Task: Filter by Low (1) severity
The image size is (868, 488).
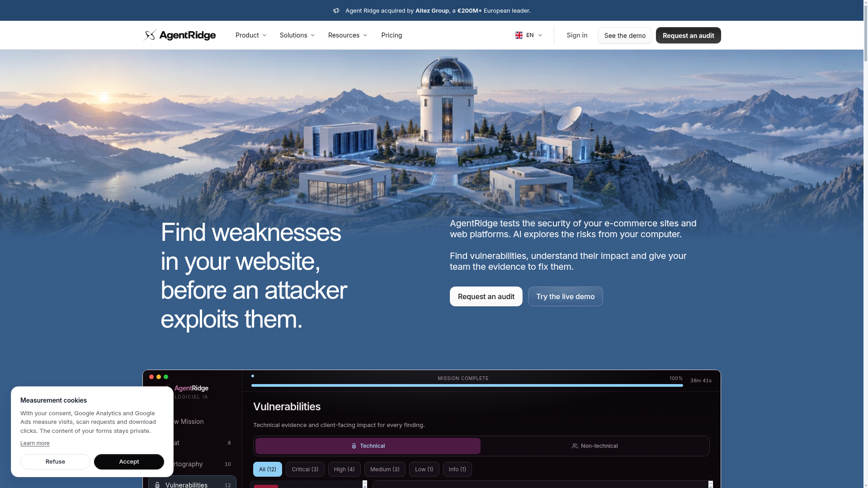Action: [x=424, y=469]
